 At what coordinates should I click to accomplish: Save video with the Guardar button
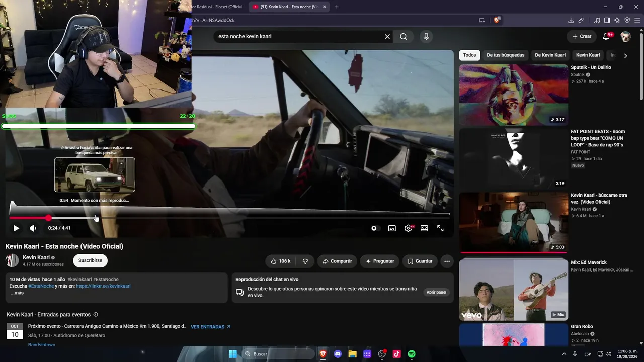pyautogui.click(x=420, y=261)
